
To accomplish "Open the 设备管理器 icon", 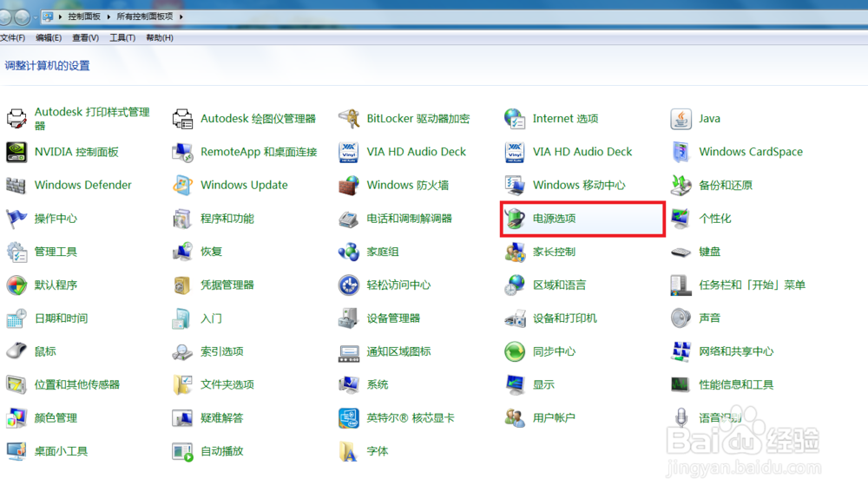I will (349, 318).
